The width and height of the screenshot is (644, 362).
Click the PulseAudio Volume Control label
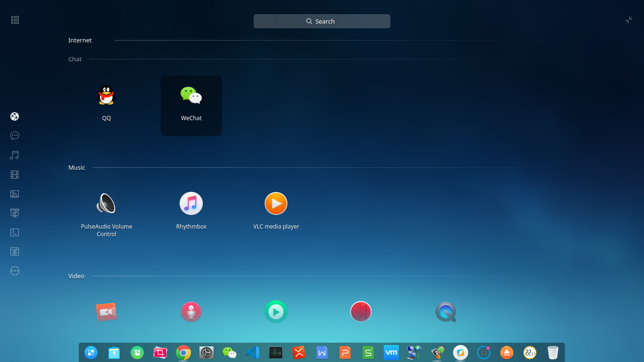point(107,230)
